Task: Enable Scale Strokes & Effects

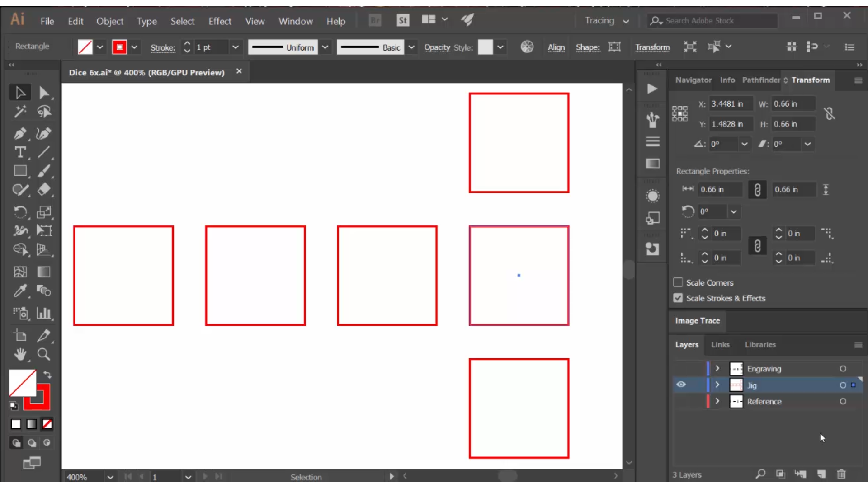Action: click(678, 298)
